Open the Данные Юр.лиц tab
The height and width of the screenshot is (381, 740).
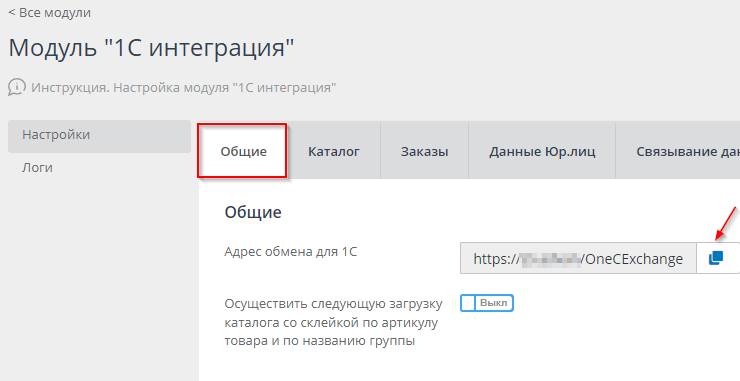coord(542,151)
